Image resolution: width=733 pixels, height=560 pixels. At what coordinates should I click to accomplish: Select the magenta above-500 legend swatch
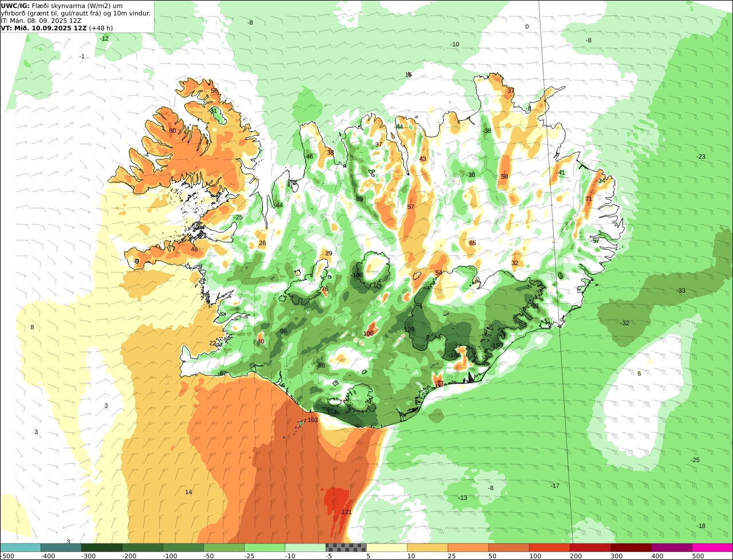click(712, 548)
